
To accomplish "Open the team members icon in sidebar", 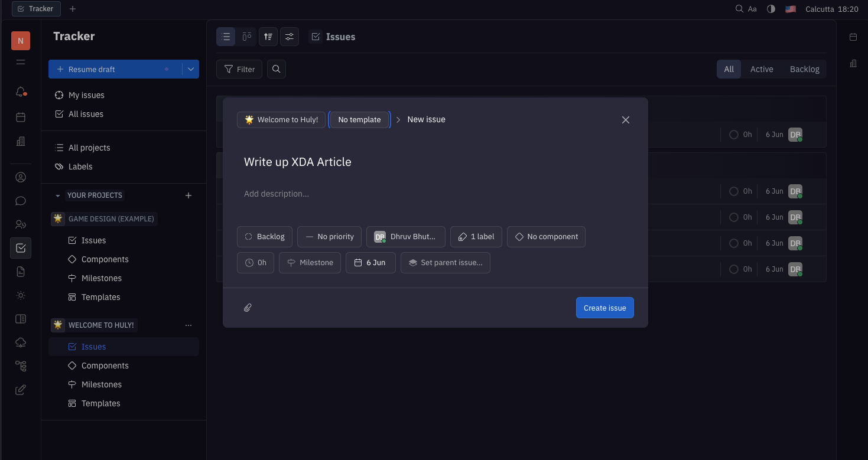I will click(x=21, y=224).
